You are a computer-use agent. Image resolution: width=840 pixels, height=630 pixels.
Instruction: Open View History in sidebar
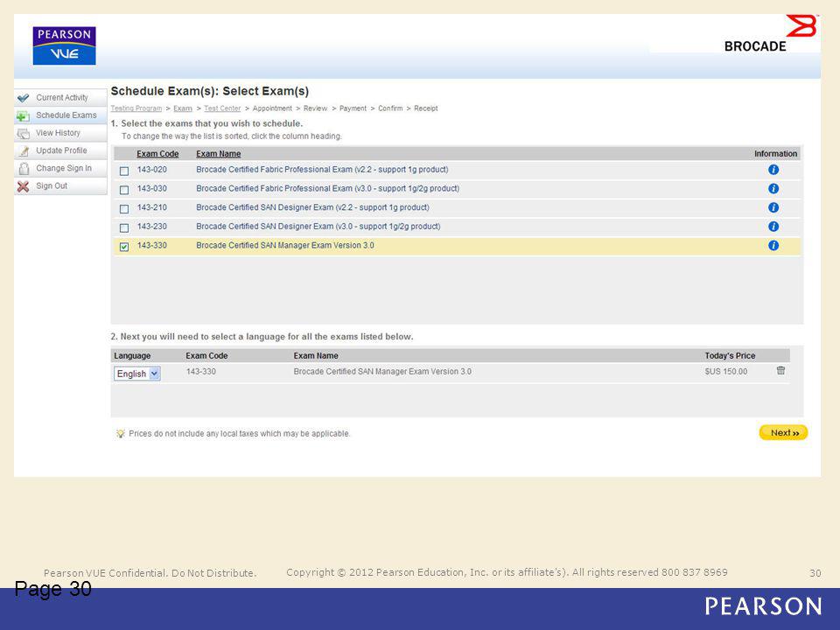click(x=60, y=133)
